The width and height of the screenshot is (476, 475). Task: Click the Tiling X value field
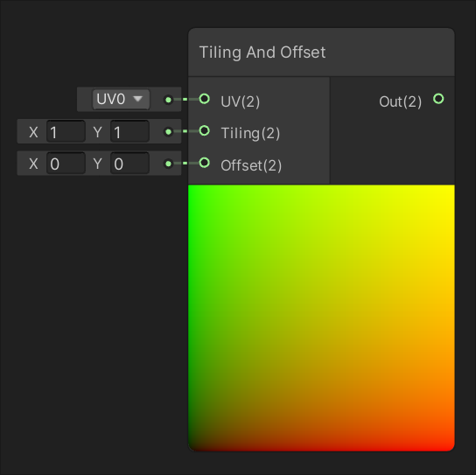(x=66, y=131)
